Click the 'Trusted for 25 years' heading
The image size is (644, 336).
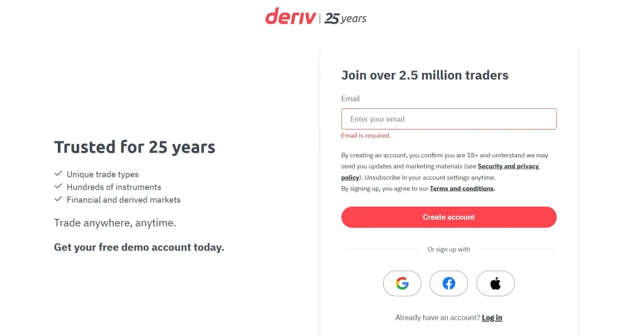coord(135,147)
